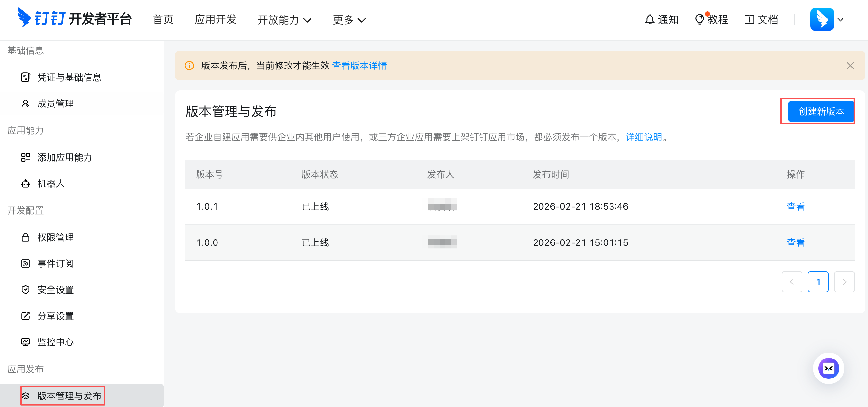Image resolution: width=868 pixels, height=407 pixels.
Task: Open 事件订阅 in the sidebar
Action: (56, 263)
